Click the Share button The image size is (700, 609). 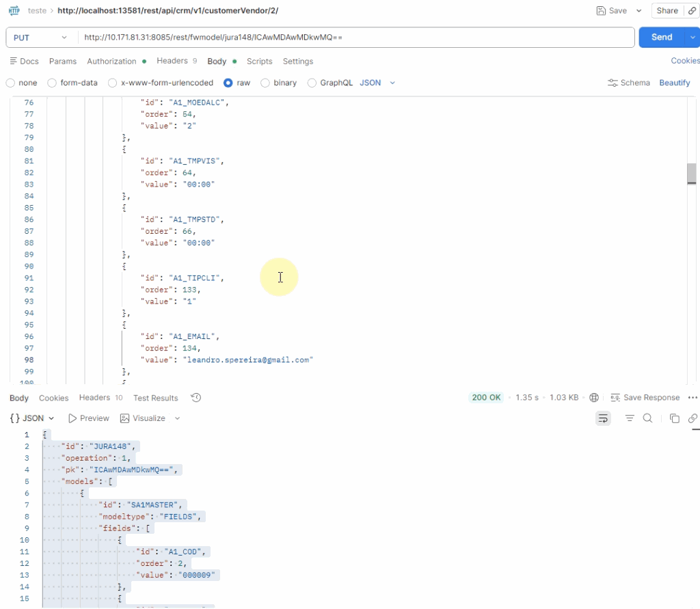(x=667, y=11)
